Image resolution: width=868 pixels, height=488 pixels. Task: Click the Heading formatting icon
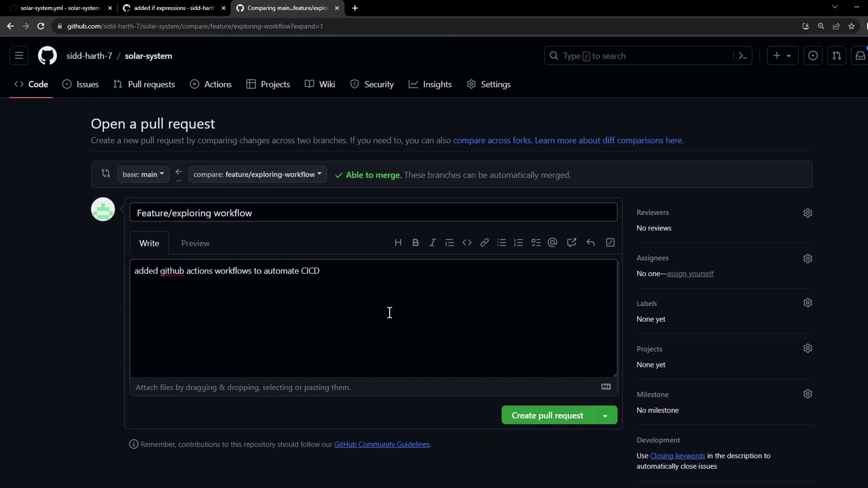click(x=398, y=243)
